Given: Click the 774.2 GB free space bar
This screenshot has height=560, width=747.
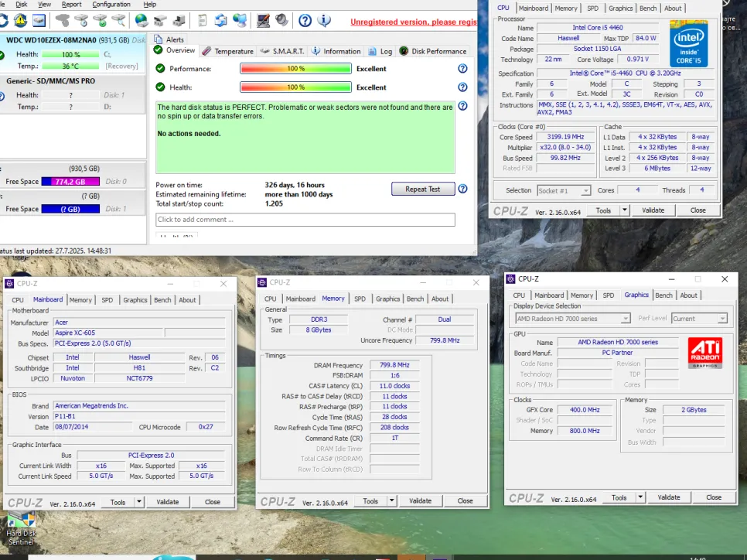Looking at the screenshot, I should (70, 182).
